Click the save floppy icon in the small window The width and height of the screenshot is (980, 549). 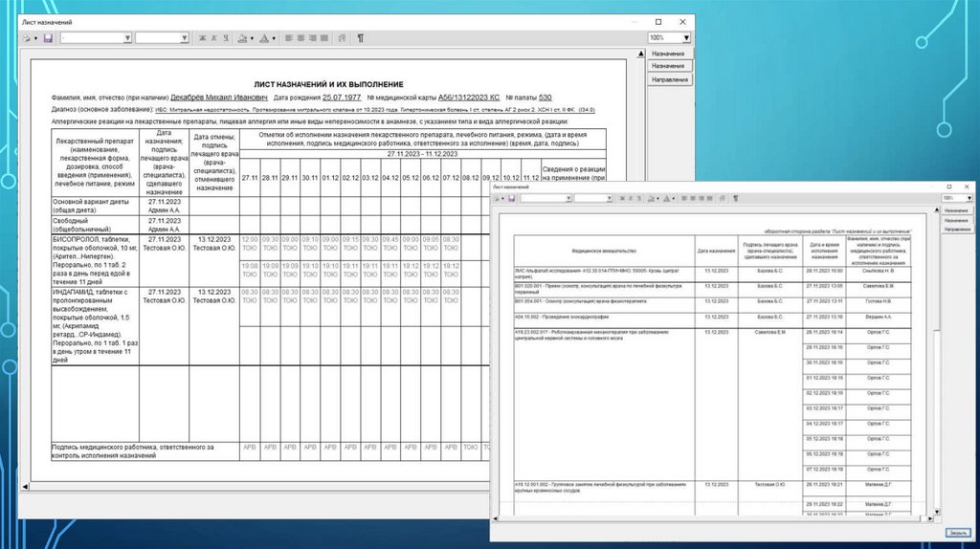point(511,199)
